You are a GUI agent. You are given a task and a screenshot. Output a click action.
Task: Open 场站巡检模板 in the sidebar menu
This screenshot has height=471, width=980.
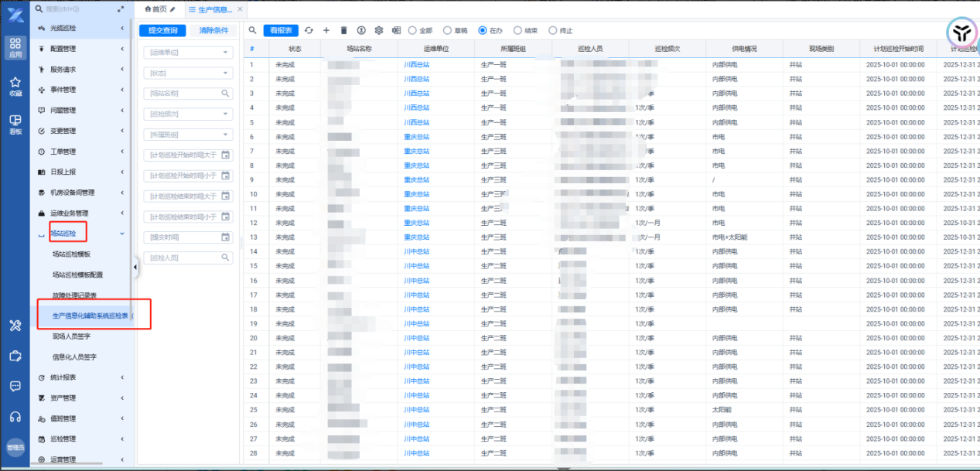tap(71, 254)
